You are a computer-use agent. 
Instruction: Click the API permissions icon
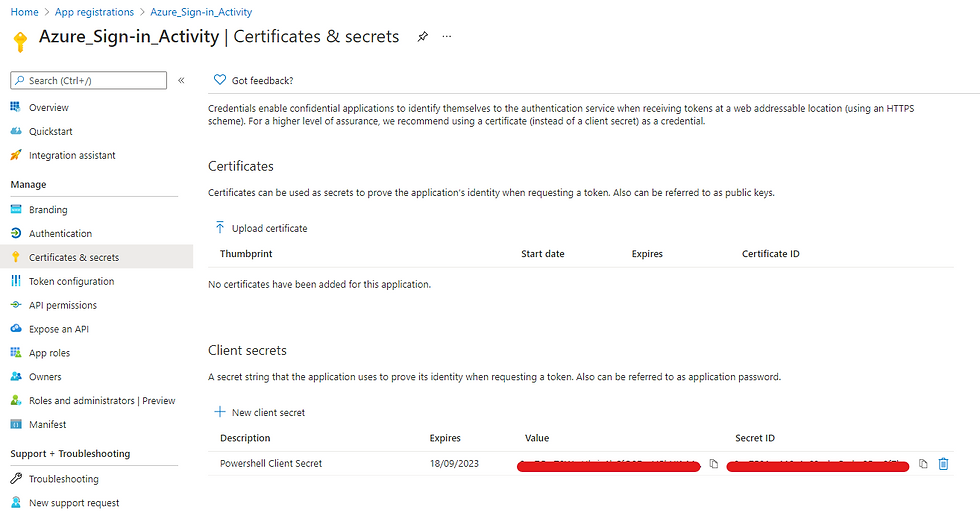click(x=16, y=305)
